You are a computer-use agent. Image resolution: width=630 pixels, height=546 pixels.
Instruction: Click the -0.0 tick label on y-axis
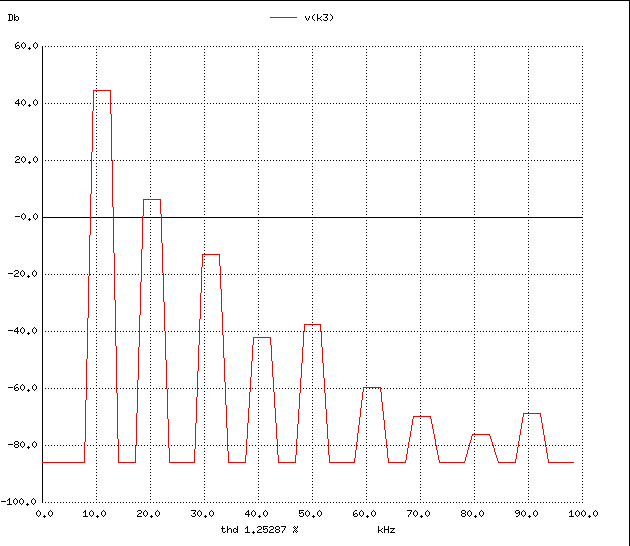(24, 217)
